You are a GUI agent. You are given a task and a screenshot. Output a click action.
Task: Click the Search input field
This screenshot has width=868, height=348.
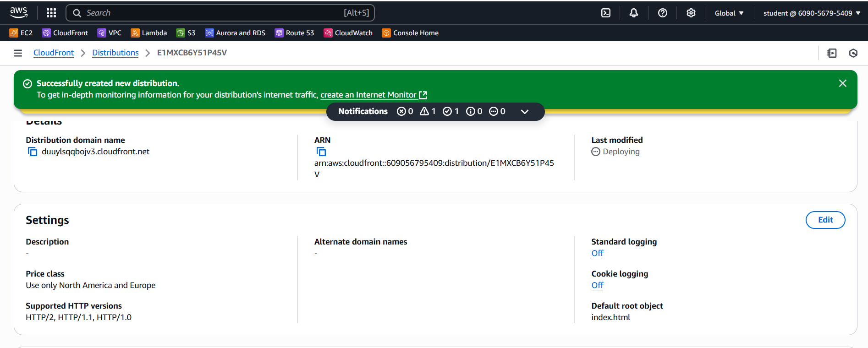coord(220,13)
